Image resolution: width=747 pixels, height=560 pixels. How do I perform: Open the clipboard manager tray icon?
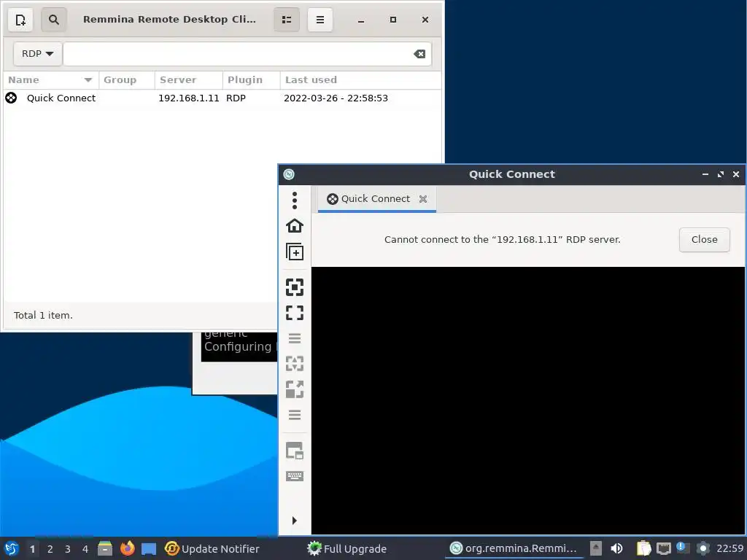pyautogui.click(x=643, y=548)
